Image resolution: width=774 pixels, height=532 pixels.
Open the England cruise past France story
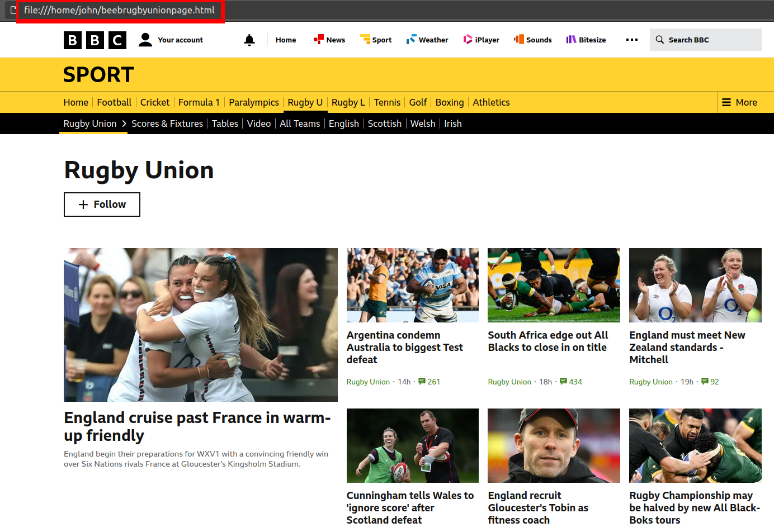coord(197,426)
